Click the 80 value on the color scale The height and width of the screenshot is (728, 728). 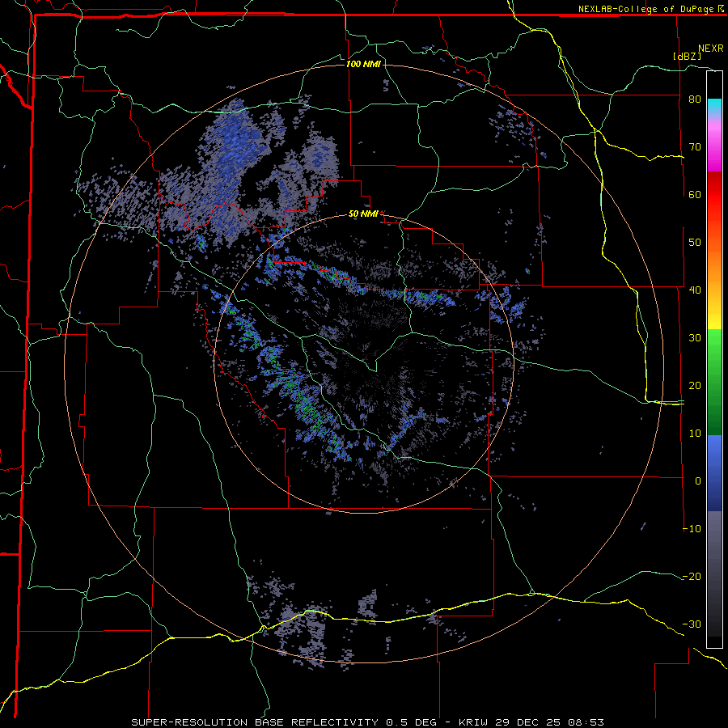pos(695,99)
